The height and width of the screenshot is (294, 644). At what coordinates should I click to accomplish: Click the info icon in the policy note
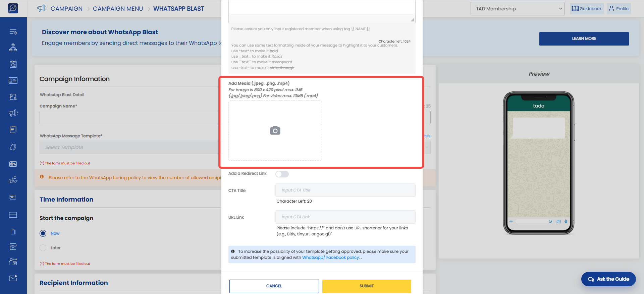click(233, 251)
